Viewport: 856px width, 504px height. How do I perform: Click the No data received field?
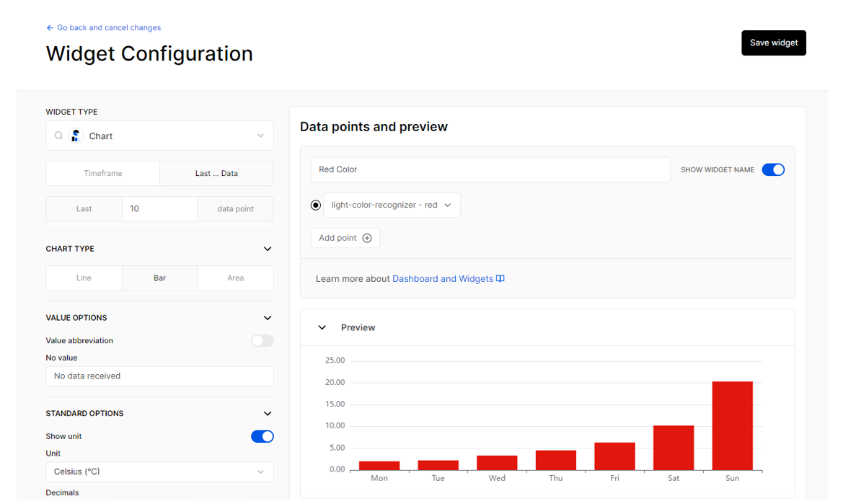tap(159, 376)
